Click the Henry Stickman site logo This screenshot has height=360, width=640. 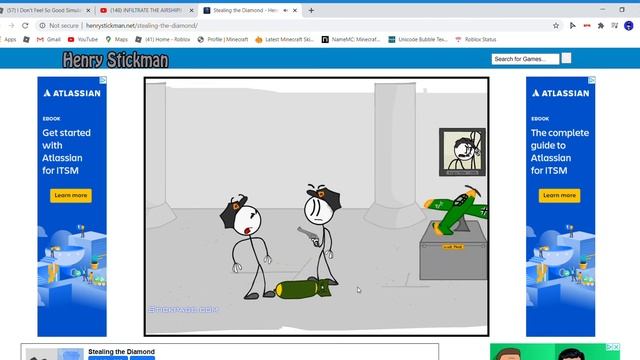[116, 60]
